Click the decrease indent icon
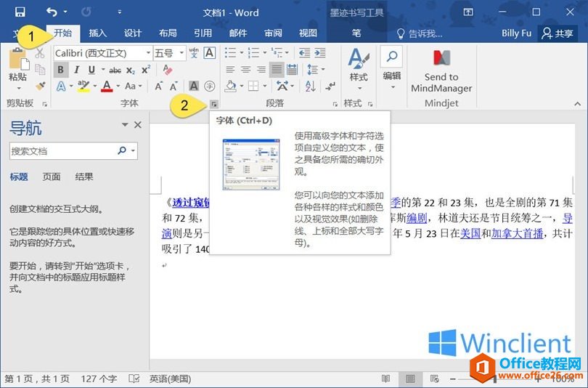The image size is (588, 388). tap(304, 53)
